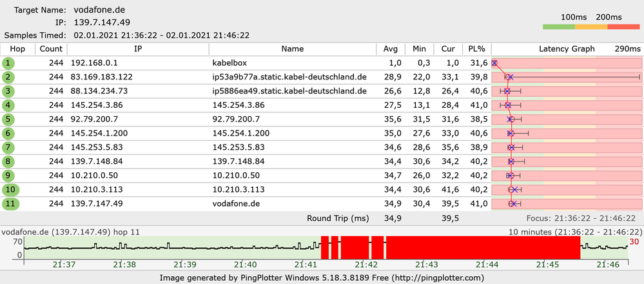Click the IP column header

click(138, 49)
